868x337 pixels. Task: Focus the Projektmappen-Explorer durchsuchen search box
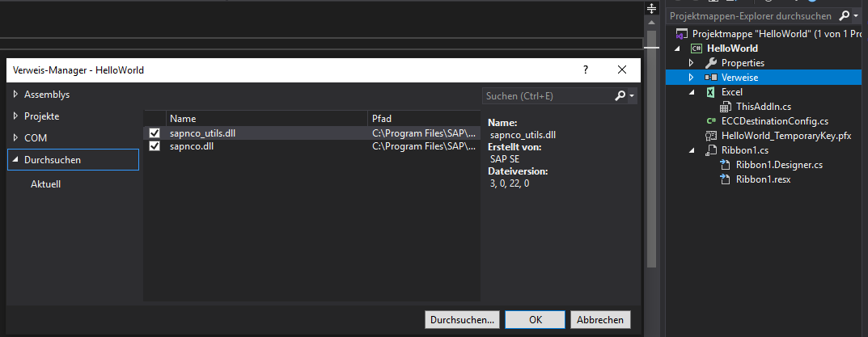coord(751,16)
